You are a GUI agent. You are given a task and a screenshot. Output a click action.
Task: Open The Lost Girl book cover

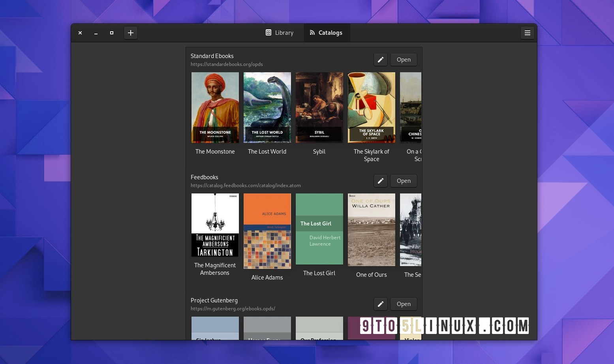click(x=319, y=229)
